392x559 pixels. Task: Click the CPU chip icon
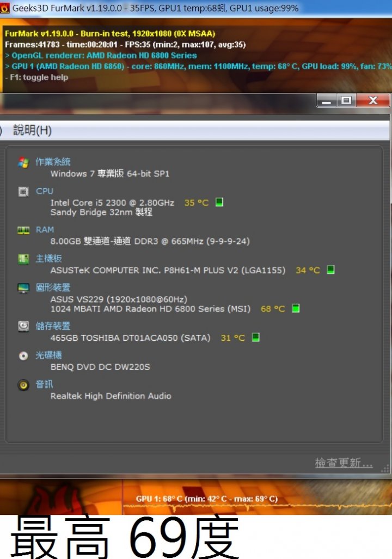[23, 192]
